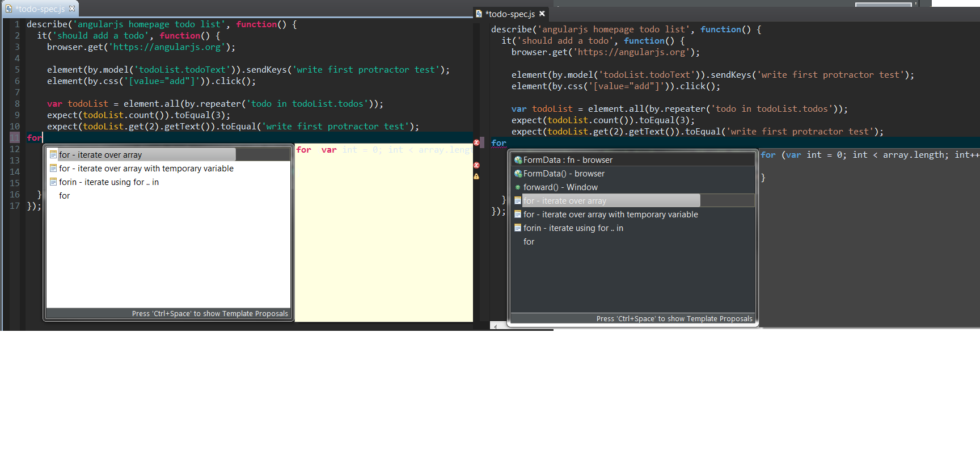980x450 pixels.
Task: Click warning triangle marker in middle ruler
Action: (x=476, y=176)
